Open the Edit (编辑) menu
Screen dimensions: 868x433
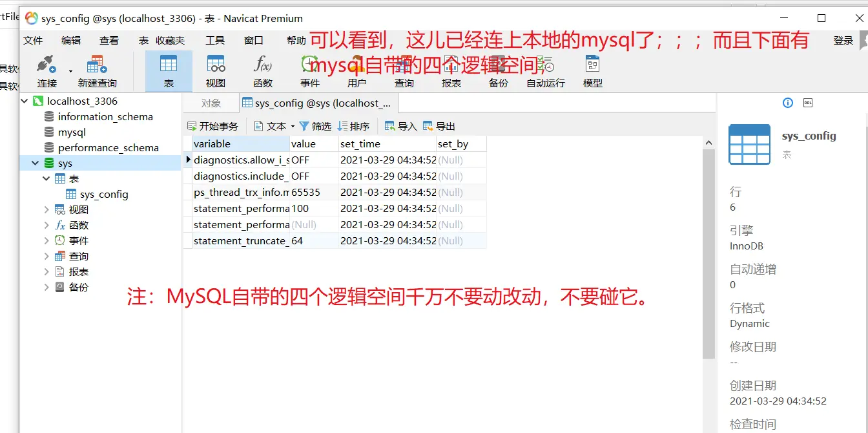click(x=71, y=41)
